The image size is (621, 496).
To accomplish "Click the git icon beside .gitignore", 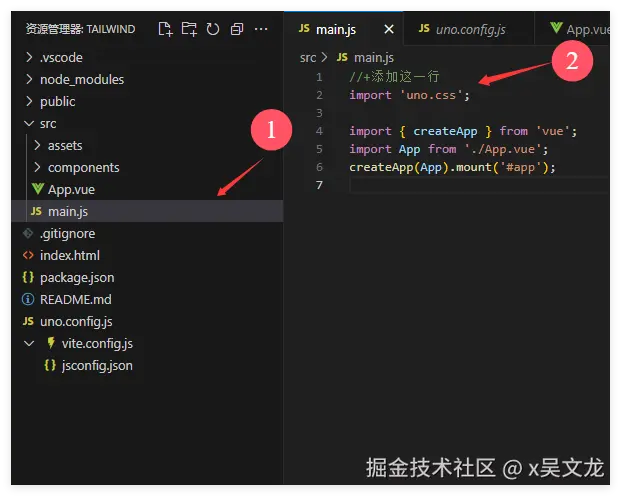I will (x=28, y=233).
